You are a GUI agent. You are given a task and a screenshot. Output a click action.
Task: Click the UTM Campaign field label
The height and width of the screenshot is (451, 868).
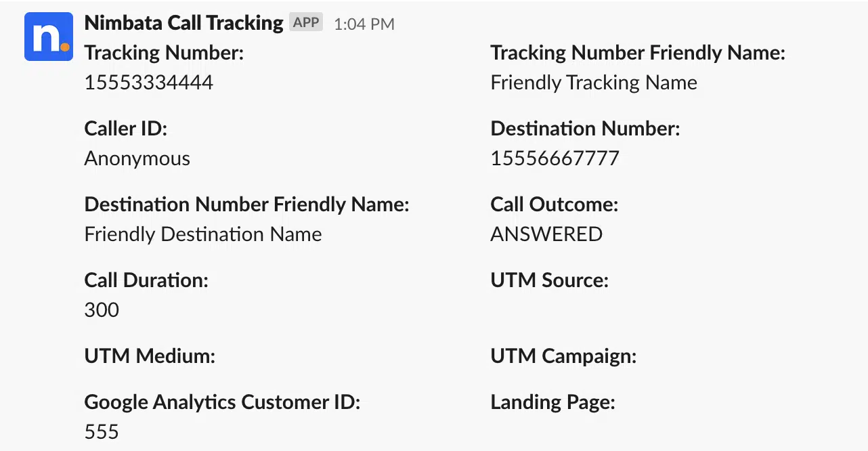pos(563,356)
